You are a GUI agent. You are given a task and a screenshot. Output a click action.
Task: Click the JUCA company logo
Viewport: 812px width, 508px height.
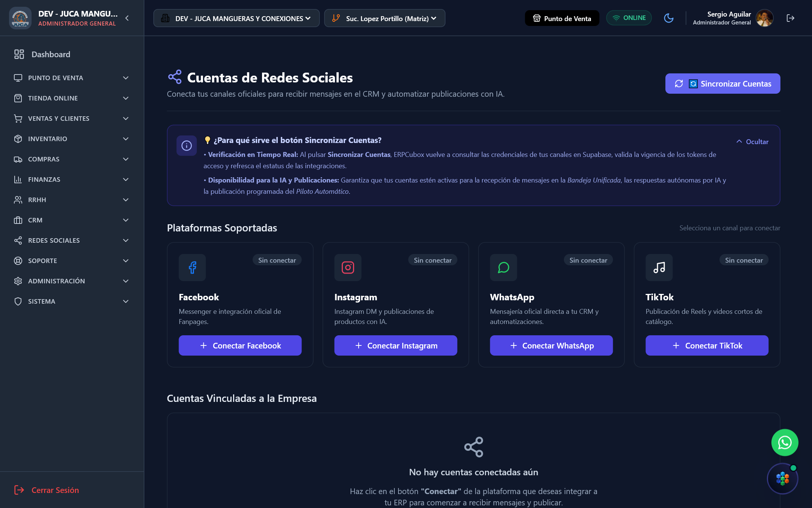[20, 18]
